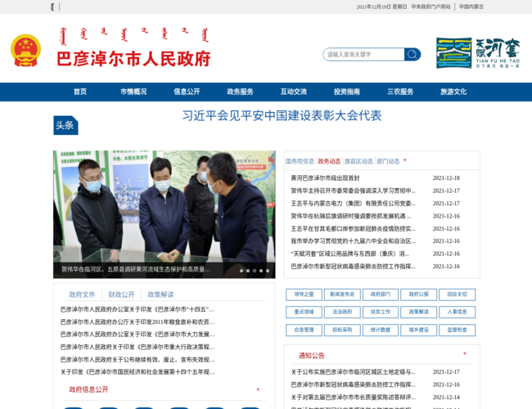532x409 pixels.
Task: Open 市情概况 in the navigation bar
Action: (x=133, y=92)
